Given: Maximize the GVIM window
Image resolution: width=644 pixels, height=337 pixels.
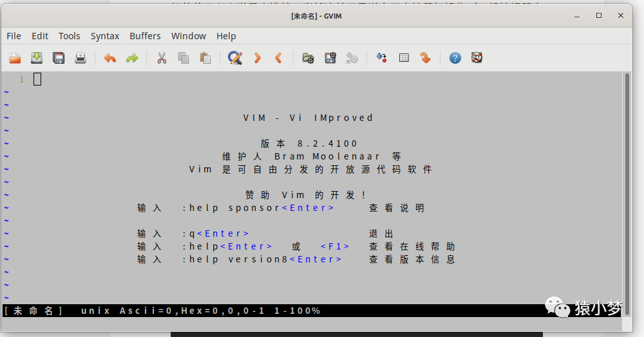Looking at the screenshot, I should pos(599,15).
